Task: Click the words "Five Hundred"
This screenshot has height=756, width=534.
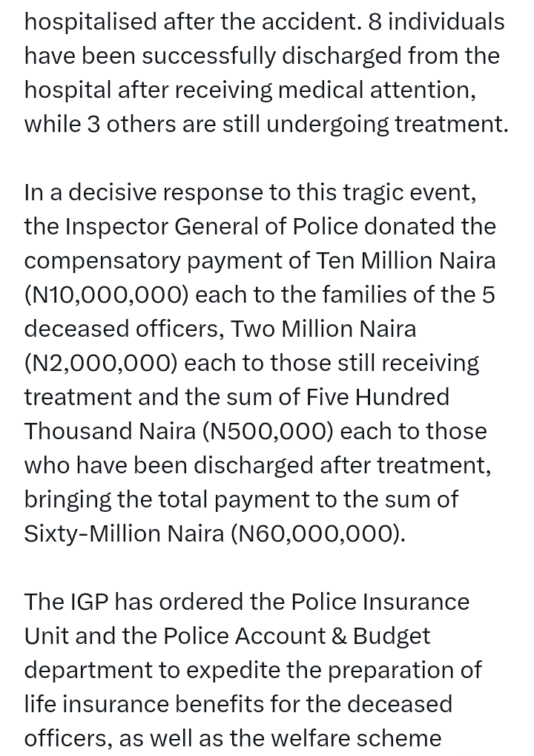Action: point(378,397)
